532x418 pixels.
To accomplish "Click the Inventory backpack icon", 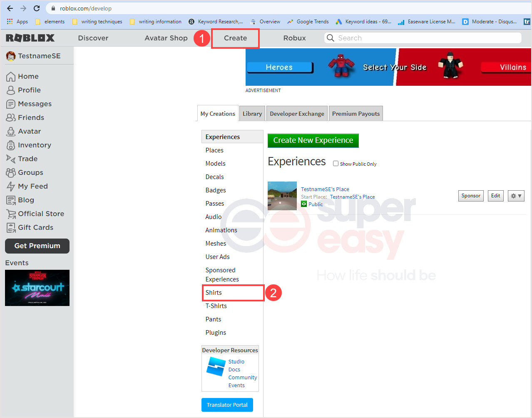I will click(x=11, y=145).
